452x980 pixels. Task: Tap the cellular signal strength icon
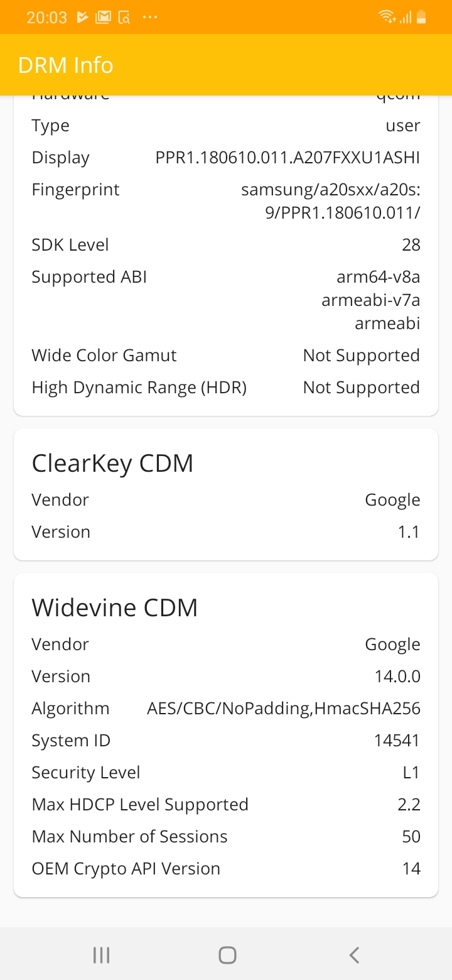click(x=406, y=18)
